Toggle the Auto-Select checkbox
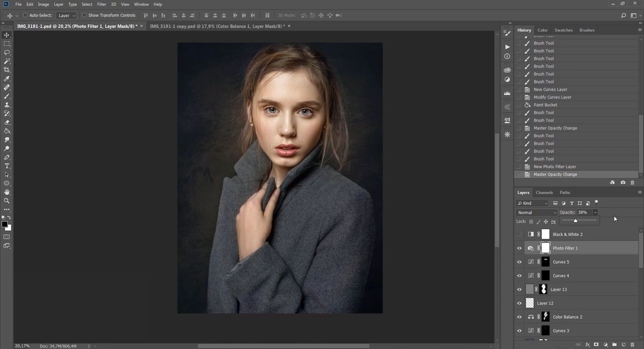Image resolution: width=644 pixels, height=349 pixels. tap(25, 16)
